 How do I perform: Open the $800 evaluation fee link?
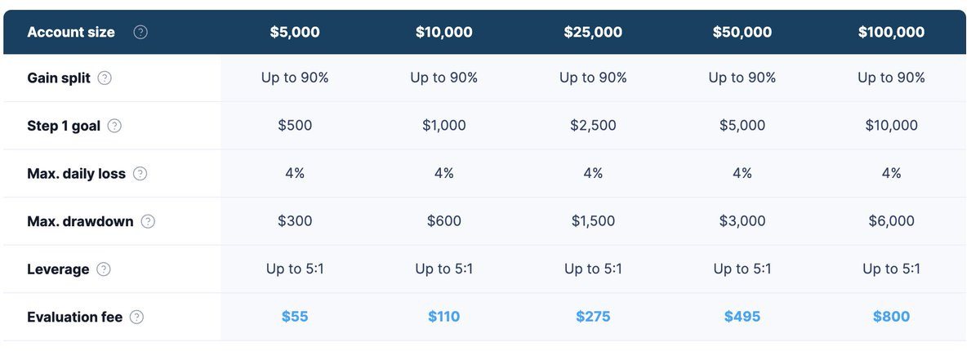coord(891,317)
